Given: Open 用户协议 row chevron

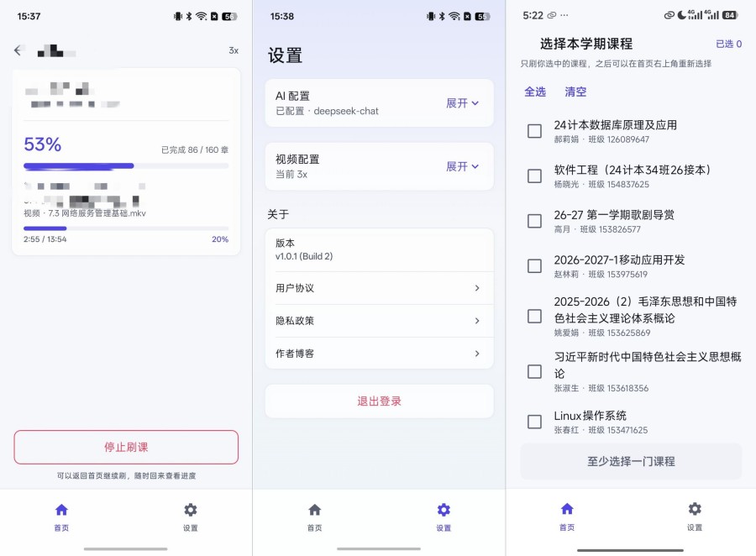Looking at the screenshot, I should [477, 288].
